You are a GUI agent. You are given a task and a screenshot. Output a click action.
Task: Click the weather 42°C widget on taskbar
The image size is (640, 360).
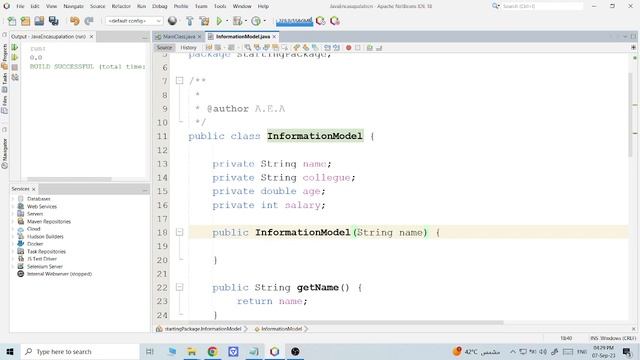pyautogui.click(x=476, y=351)
